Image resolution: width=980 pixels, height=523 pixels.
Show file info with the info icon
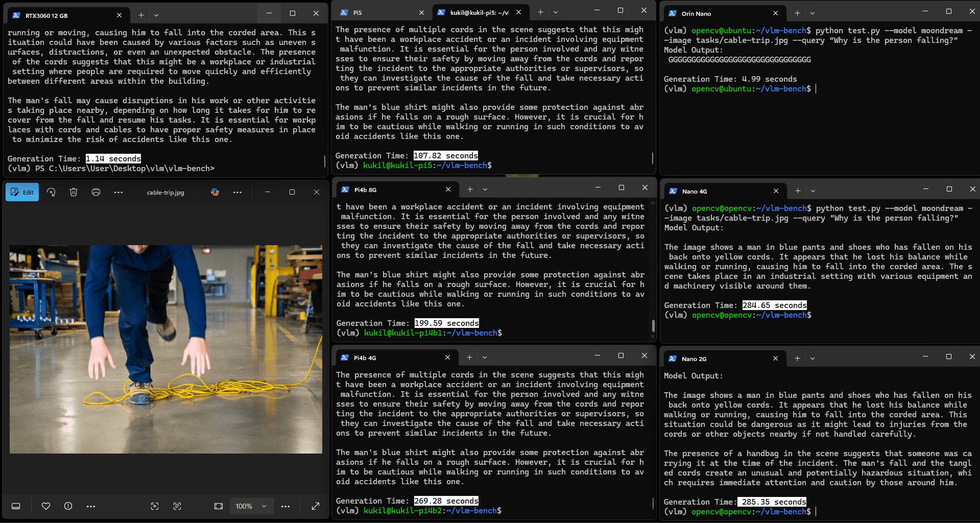[x=68, y=506]
